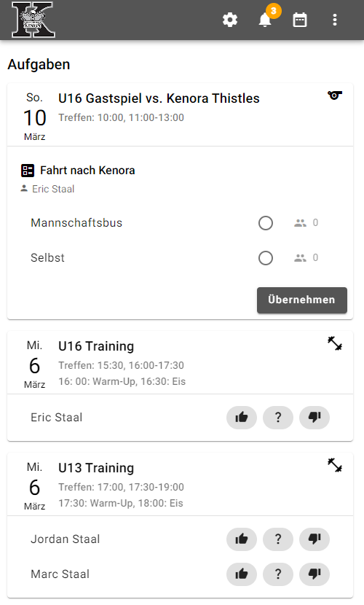This screenshot has height=605, width=364.
Task: Open the three-dot overflow menu
Action: click(335, 20)
